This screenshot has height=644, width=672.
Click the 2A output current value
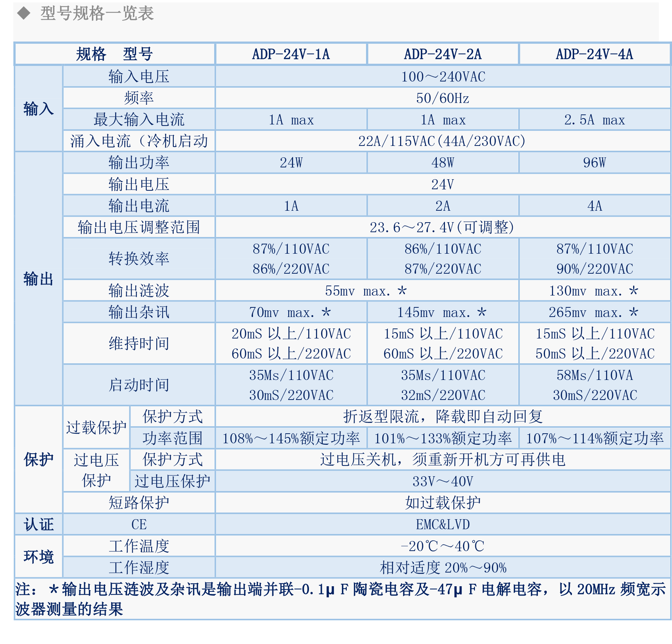(443, 206)
